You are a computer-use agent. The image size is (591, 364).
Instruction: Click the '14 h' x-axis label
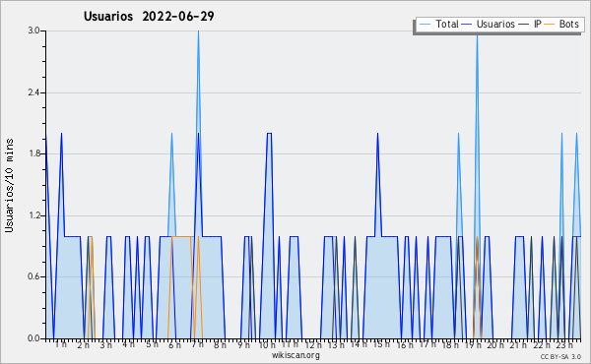click(x=359, y=344)
